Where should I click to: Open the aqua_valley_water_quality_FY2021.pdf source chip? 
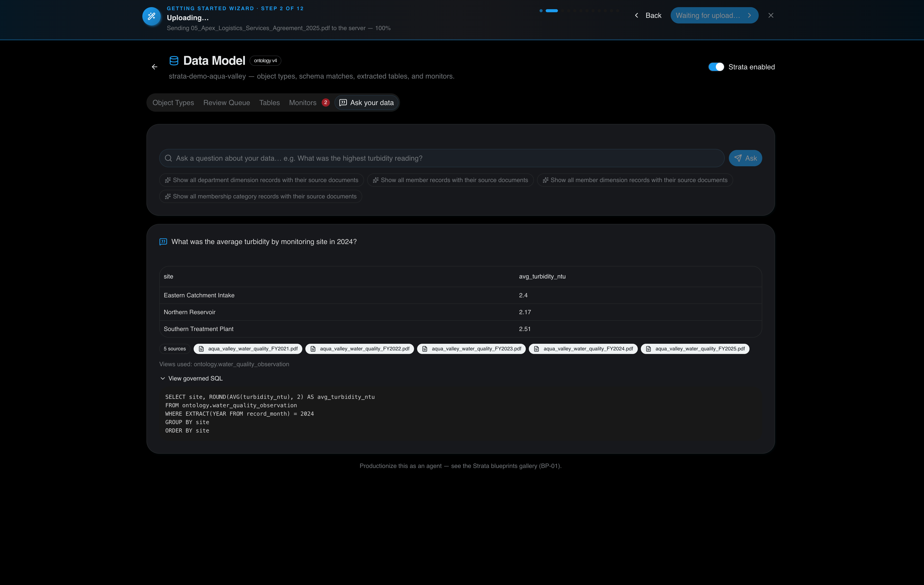[248, 349]
